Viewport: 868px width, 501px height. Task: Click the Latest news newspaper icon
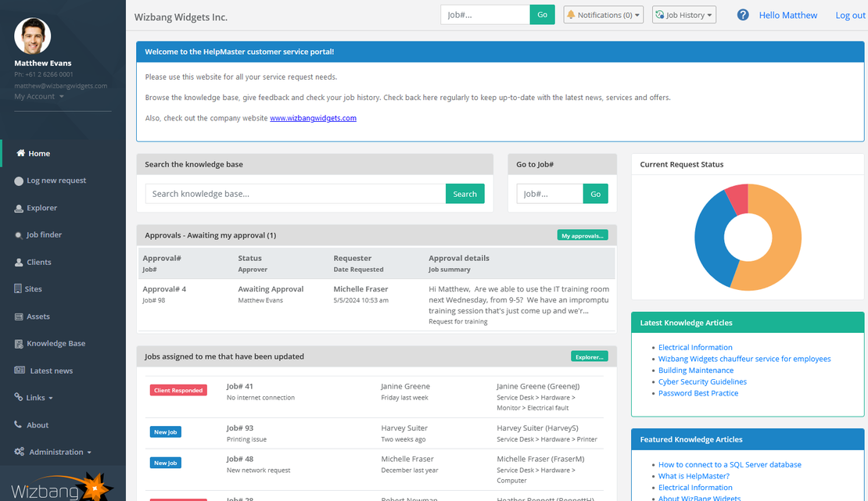coord(20,370)
